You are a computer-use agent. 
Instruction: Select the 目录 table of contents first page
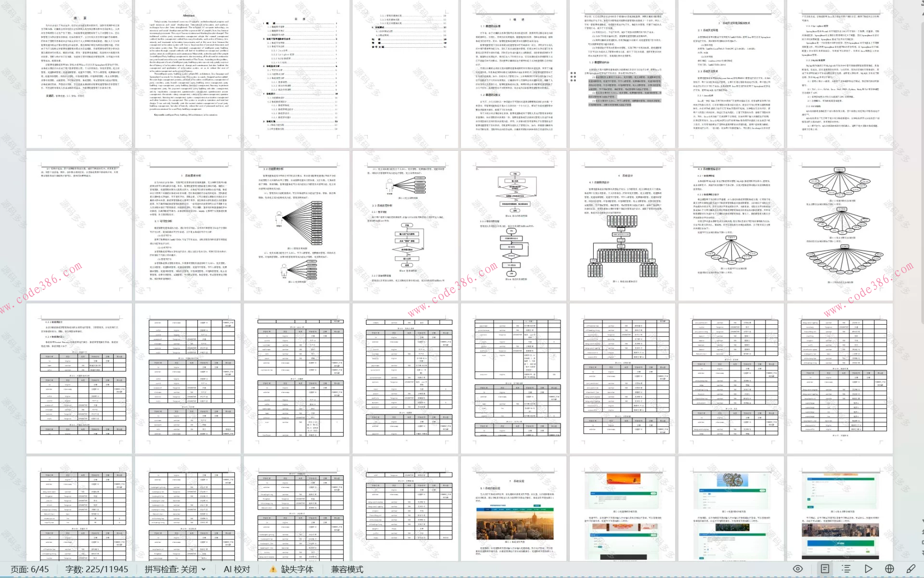[297, 74]
